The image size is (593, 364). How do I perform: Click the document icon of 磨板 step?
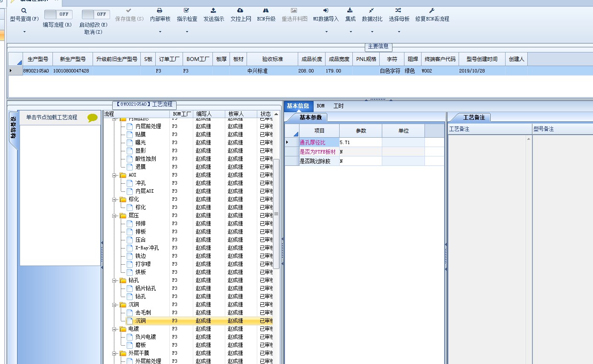(x=130, y=345)
